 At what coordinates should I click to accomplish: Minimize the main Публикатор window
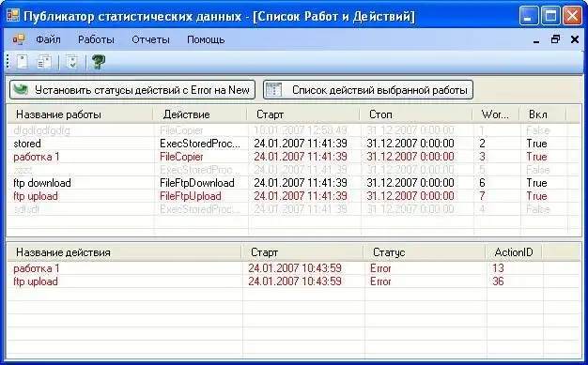[529, 16]
